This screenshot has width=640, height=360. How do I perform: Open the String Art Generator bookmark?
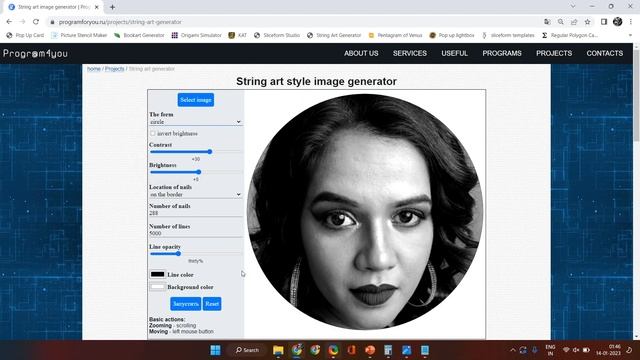click(x=334, y=36)
